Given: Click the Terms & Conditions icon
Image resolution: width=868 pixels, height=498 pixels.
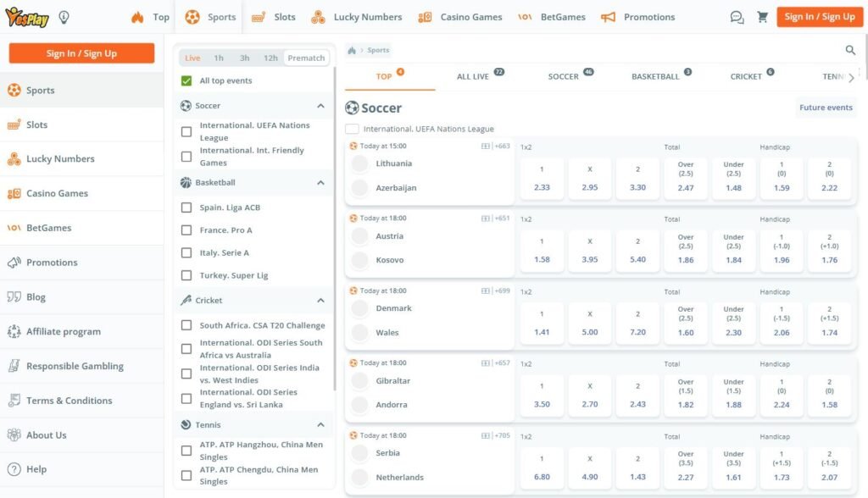Looking at the screenshot, I should point(14,400).
